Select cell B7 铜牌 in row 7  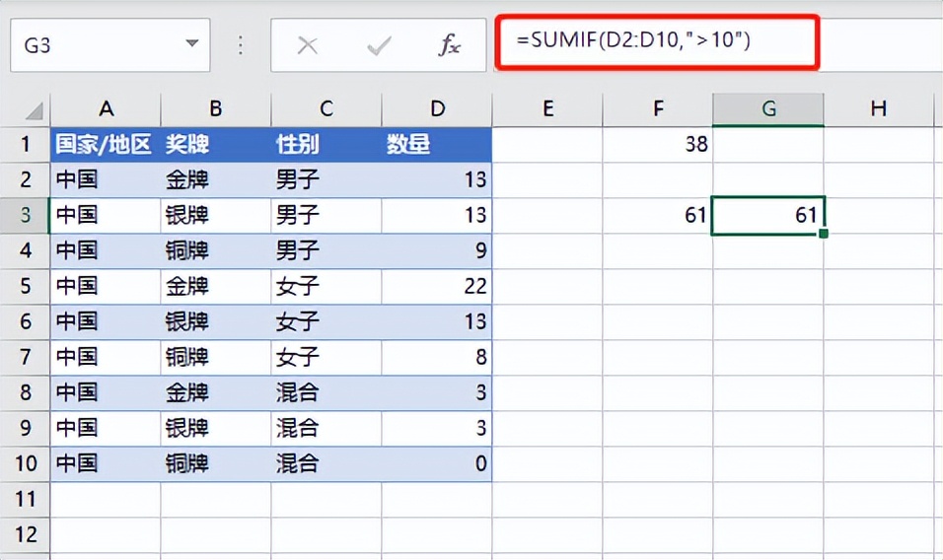[216, 357]
